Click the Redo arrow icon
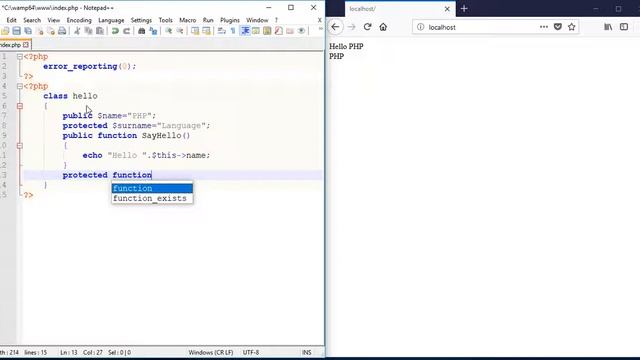 coord(127,31)
